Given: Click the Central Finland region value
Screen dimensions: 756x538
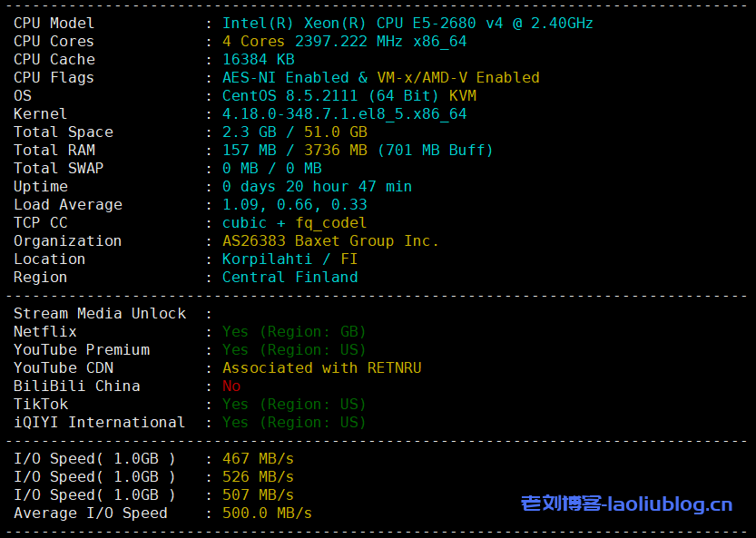Looking at the screenshot, I should click(290, 278).
